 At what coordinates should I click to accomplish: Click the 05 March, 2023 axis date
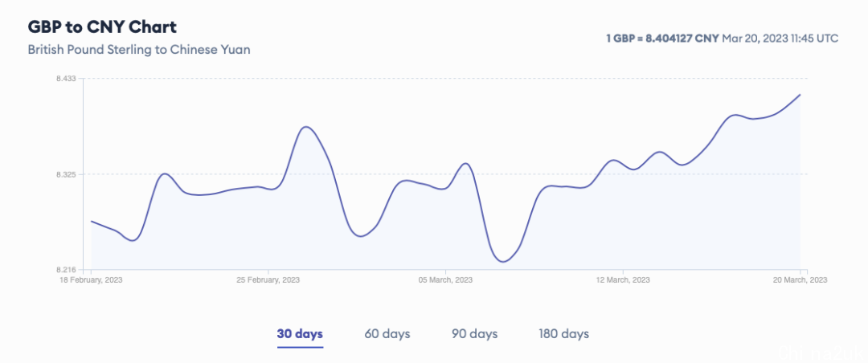click(x=445, y=280)
